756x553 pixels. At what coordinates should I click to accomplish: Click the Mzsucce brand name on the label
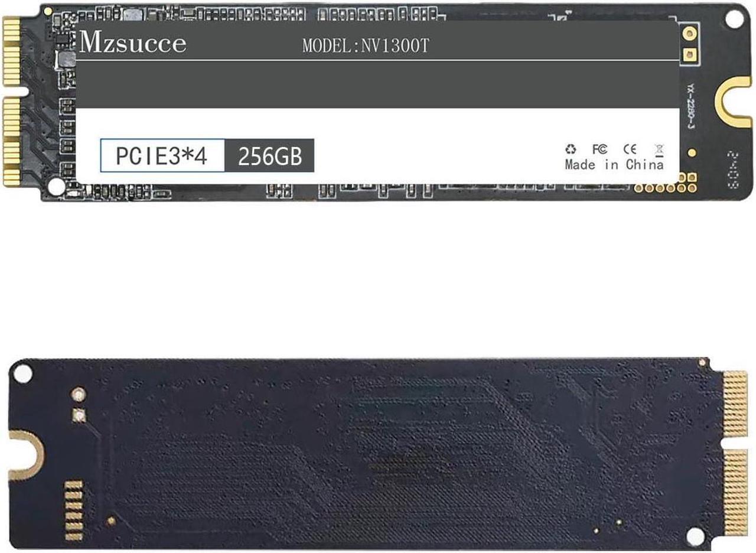pos(133,43)
